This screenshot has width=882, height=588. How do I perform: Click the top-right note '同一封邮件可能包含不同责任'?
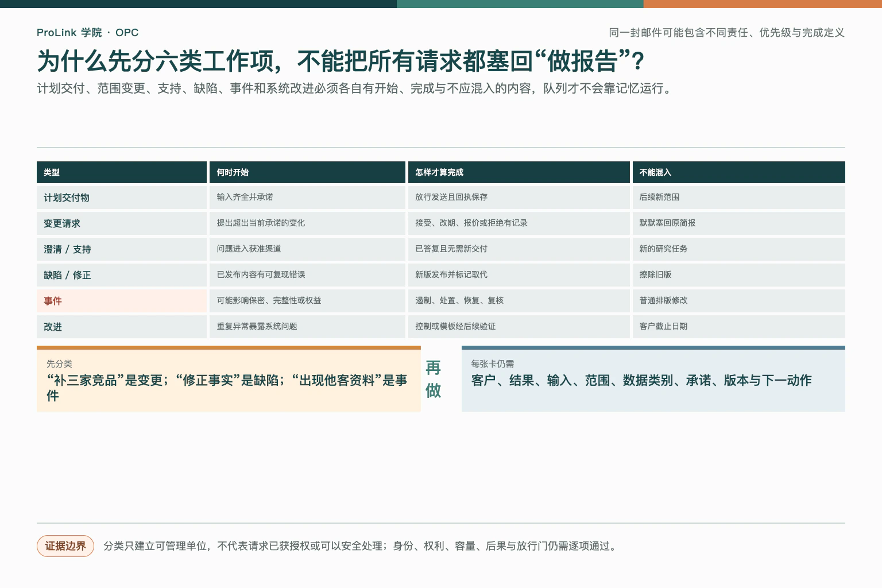coord(727,33)
